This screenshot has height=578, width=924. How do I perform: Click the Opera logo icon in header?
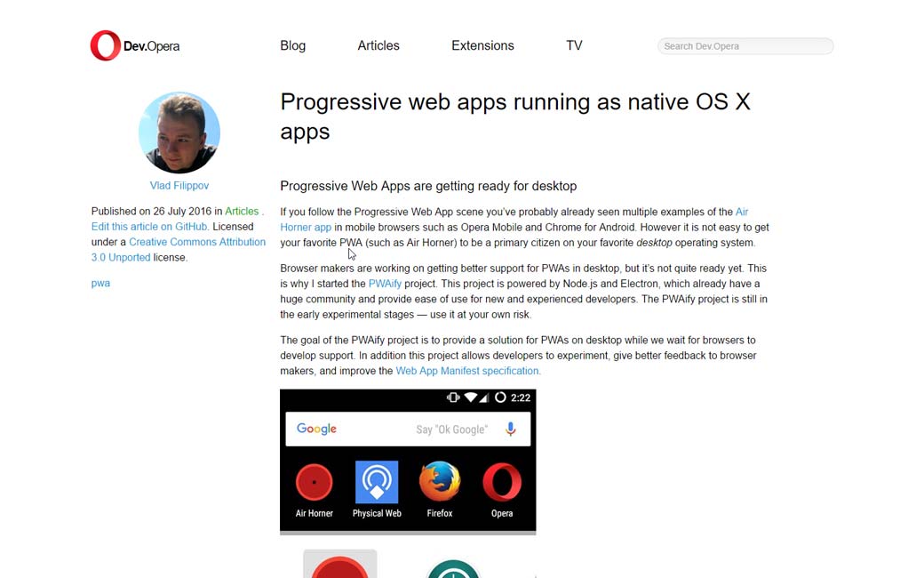click(105, 46)
